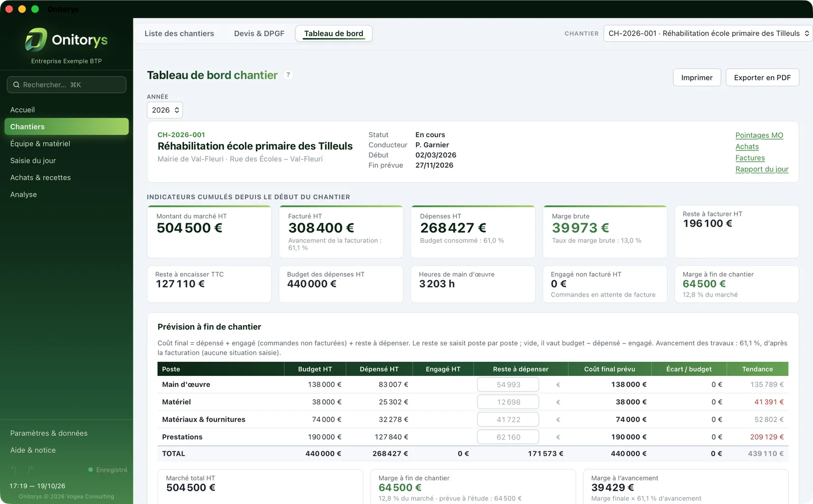This screenshot has height=504, width=813.
Task: Click Exporter en PDF button
Action: click(762, 77)
